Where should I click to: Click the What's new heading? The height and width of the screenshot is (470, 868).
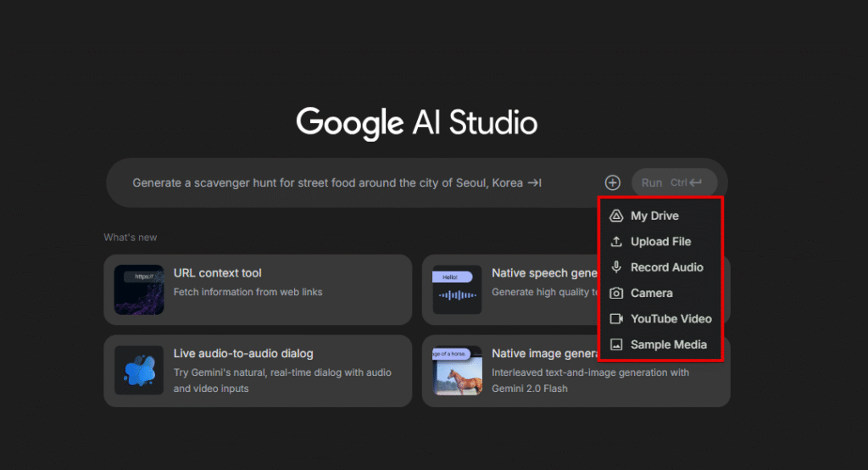[x=130, y=238]
